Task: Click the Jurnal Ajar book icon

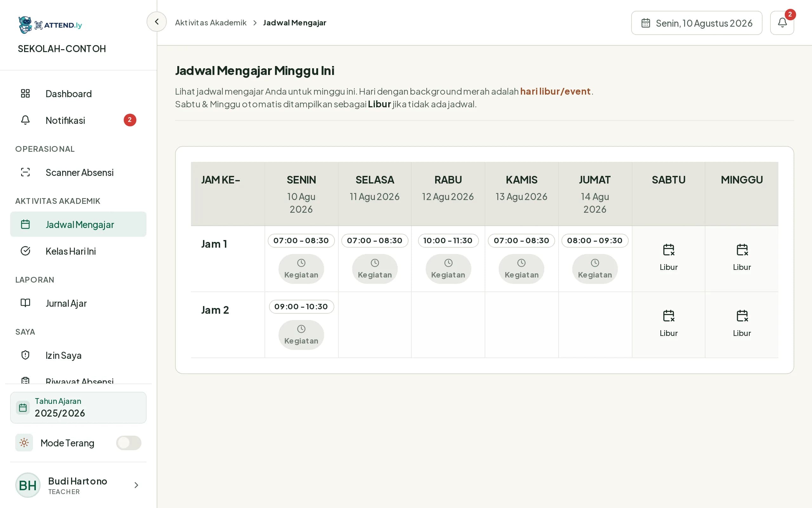Action: (25, 303)
